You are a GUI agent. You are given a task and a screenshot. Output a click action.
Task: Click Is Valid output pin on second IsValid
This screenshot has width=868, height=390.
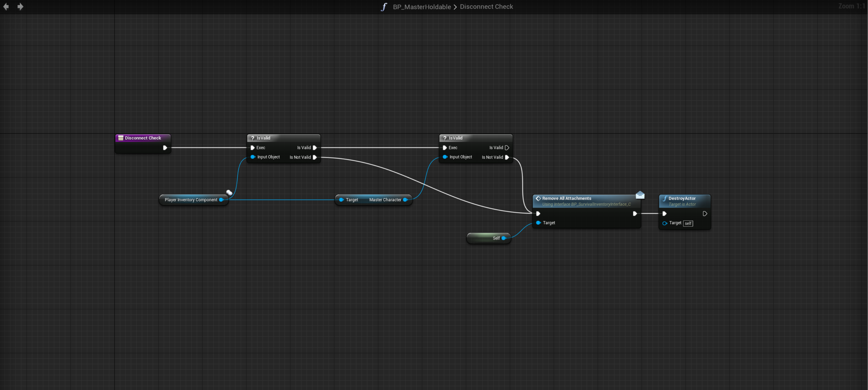coord(507,147)
